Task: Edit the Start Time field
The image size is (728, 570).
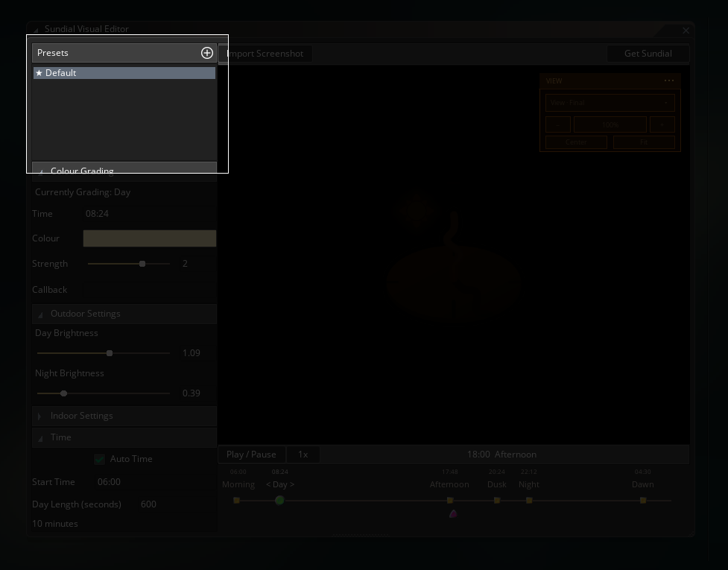Action: [155, 482]
